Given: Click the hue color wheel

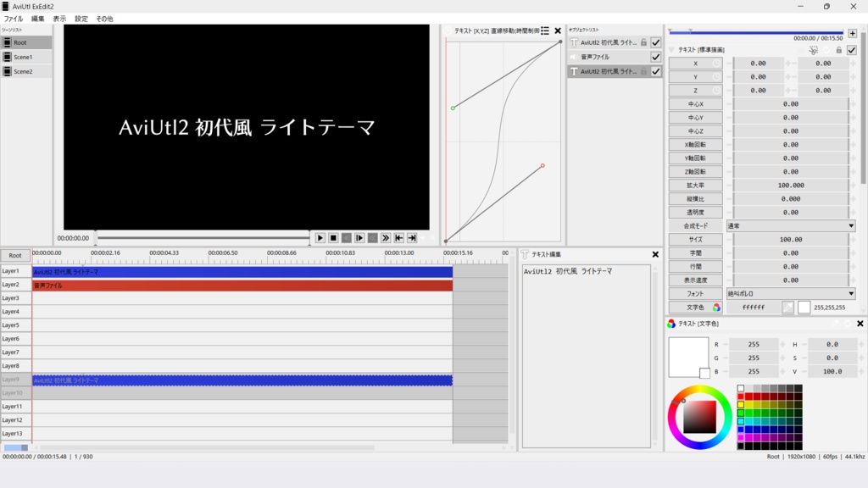Looking at the screenshot, I should [x=699, y=418].
